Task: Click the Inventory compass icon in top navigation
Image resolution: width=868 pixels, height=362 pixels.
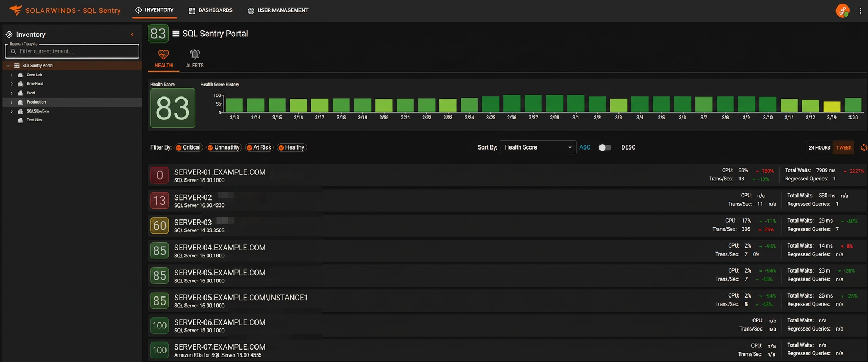Action: [x=138, y=10]
